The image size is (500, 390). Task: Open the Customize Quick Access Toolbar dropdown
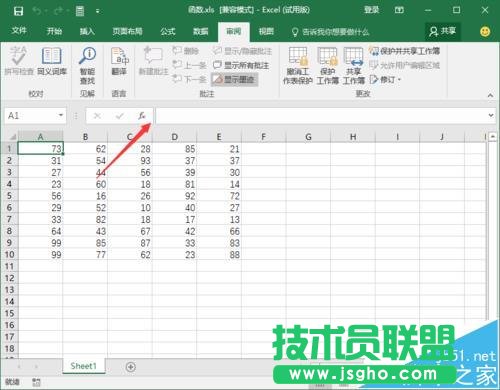click(x=97, y=12)
